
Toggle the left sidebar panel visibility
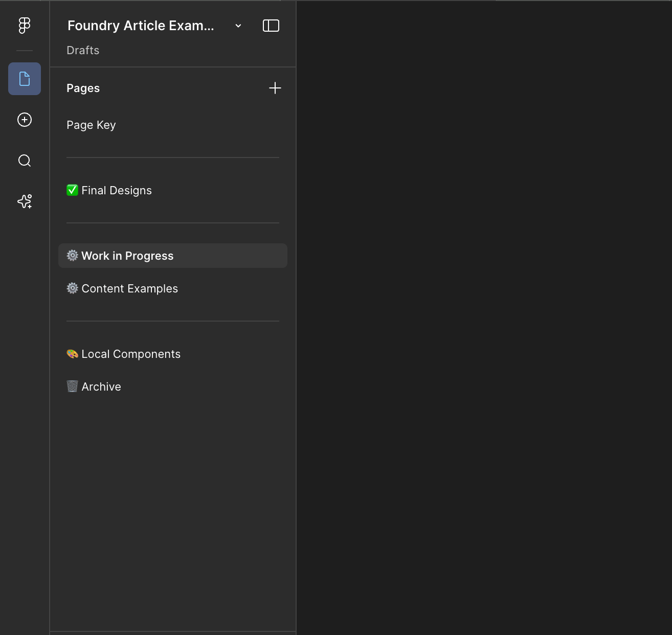pyautogui.click(x=272, y=25)
